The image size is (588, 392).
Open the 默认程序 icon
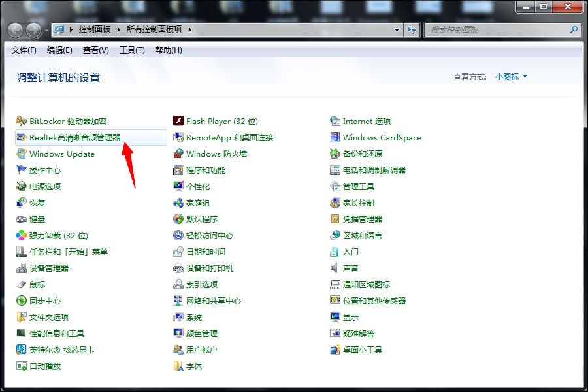tap(178, 219)
